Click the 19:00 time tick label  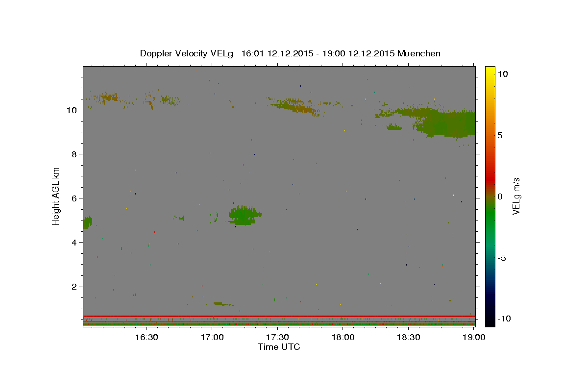pos(474,337)
